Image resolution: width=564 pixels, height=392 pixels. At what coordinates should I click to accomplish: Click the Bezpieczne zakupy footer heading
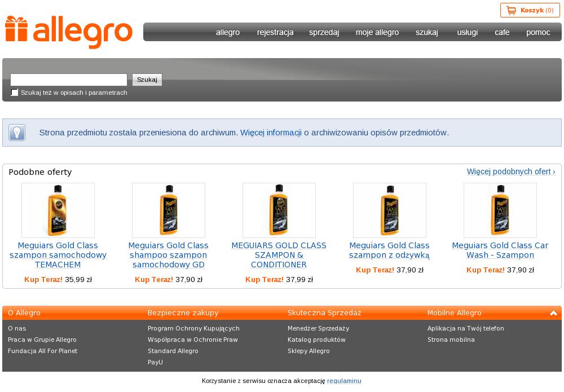point(183,313)
